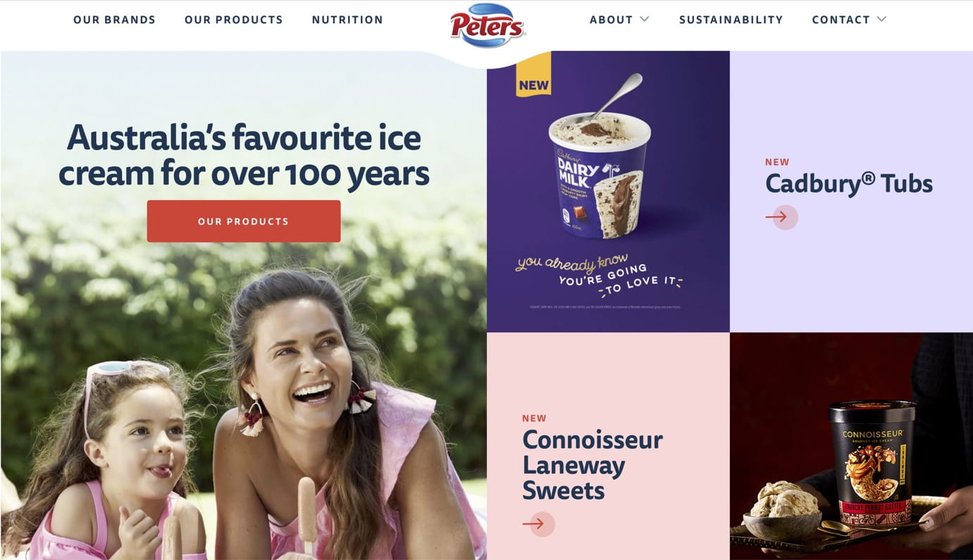The height and width of the screenshot is (560, 973).
Task: Click the arrow icon under Connoisseur Laneway Sweets
Action: (539, 524)
